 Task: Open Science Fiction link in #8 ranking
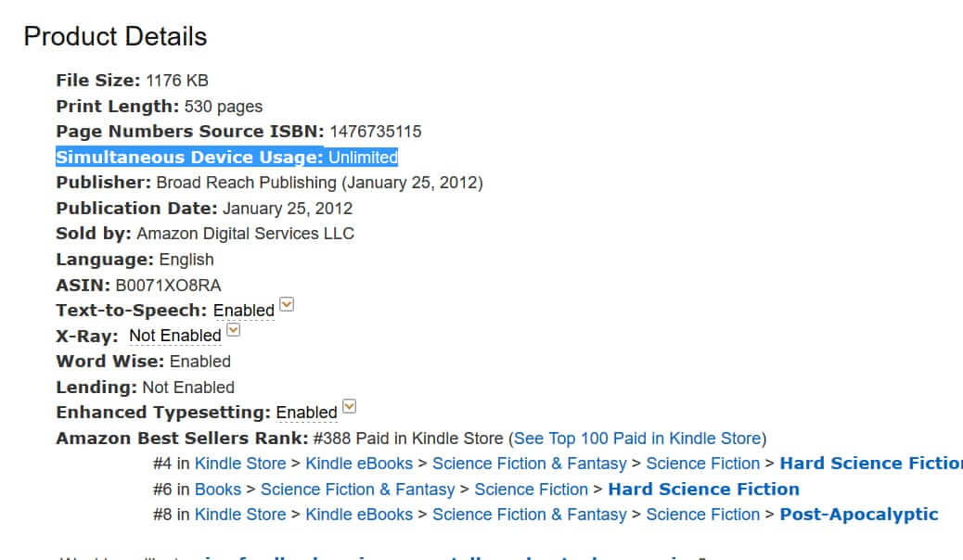pyautogui.click(x=702, y=515)
